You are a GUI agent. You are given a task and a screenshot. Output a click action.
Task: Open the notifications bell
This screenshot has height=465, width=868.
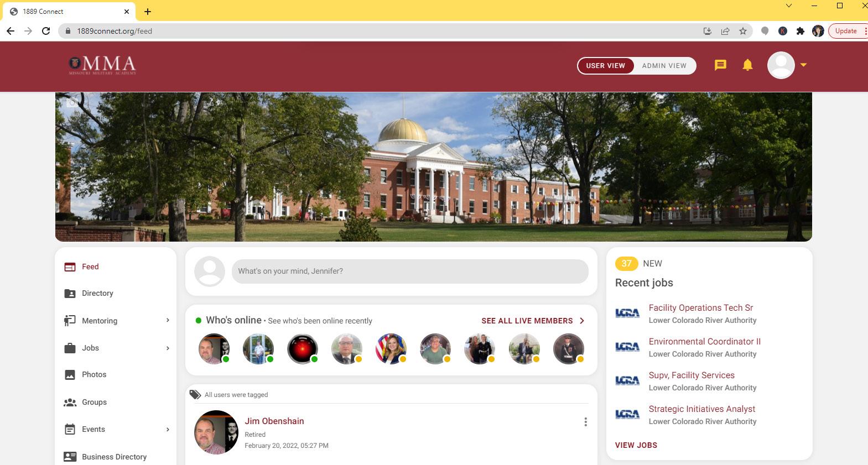pyautogui.click(x=747, y=65)
